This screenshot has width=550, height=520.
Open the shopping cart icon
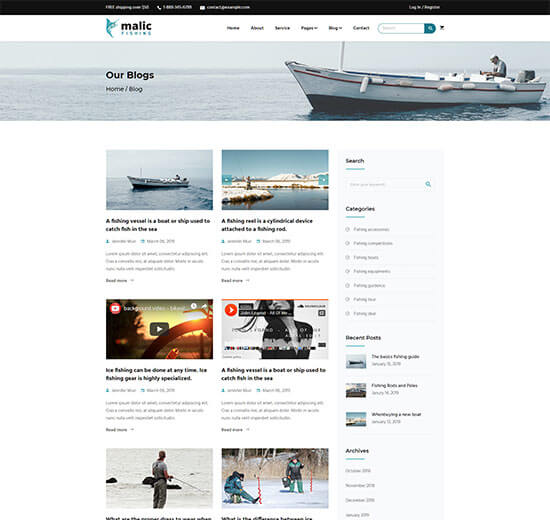coord(442,28)
